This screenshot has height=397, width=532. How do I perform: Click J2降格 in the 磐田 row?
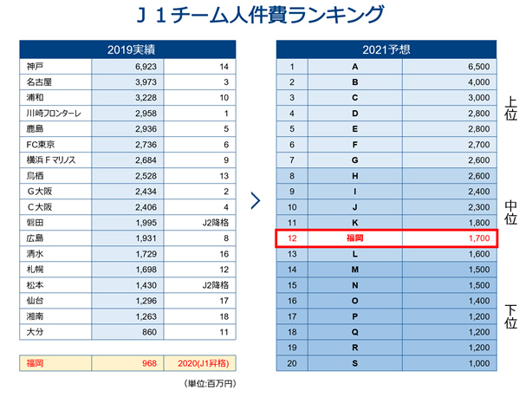216,223
